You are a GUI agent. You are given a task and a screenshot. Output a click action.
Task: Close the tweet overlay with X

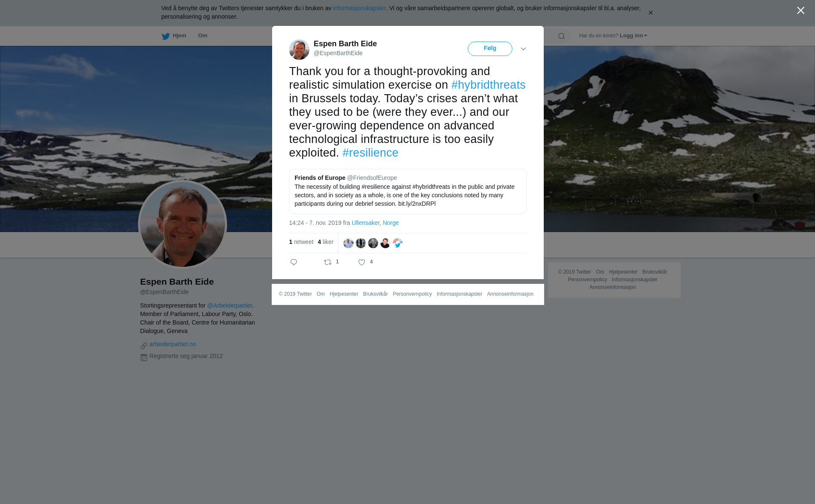801,11
